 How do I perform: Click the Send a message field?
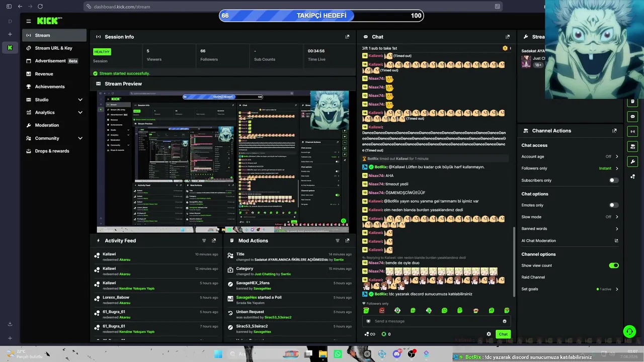coord(436,321)
